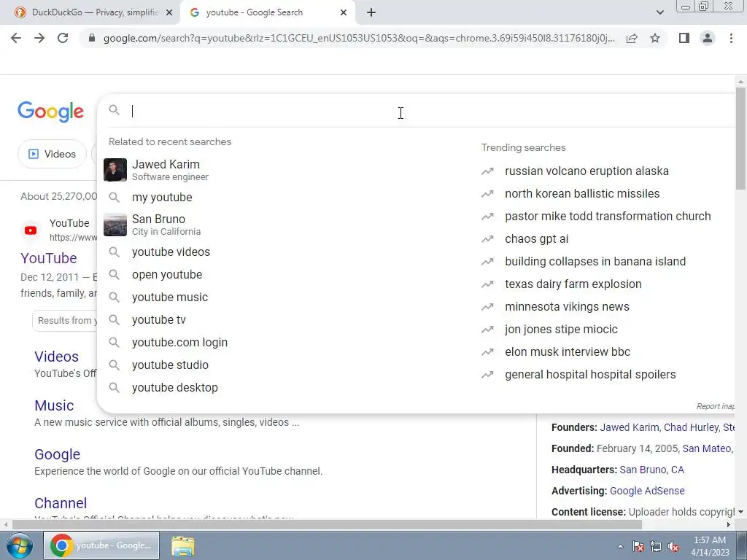
Task: Pick trending 'general hospital hospital spoilers'
Action: (x=590, y=375)
